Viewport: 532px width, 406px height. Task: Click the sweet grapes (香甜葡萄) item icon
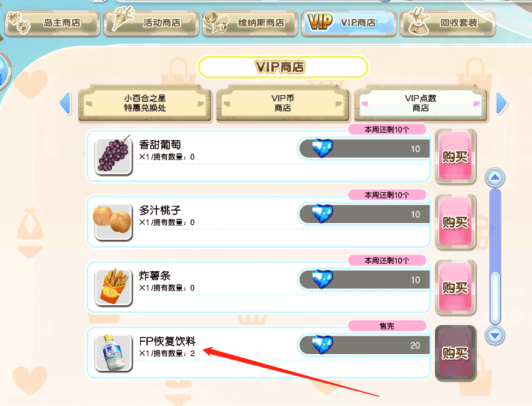click(x=114, y=156)
